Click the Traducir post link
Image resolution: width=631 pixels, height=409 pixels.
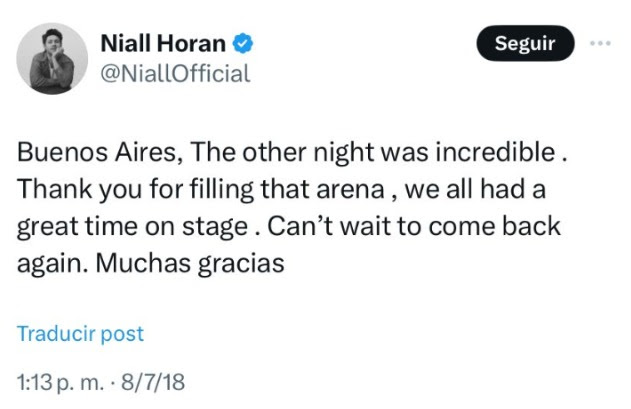coord(81,334)
